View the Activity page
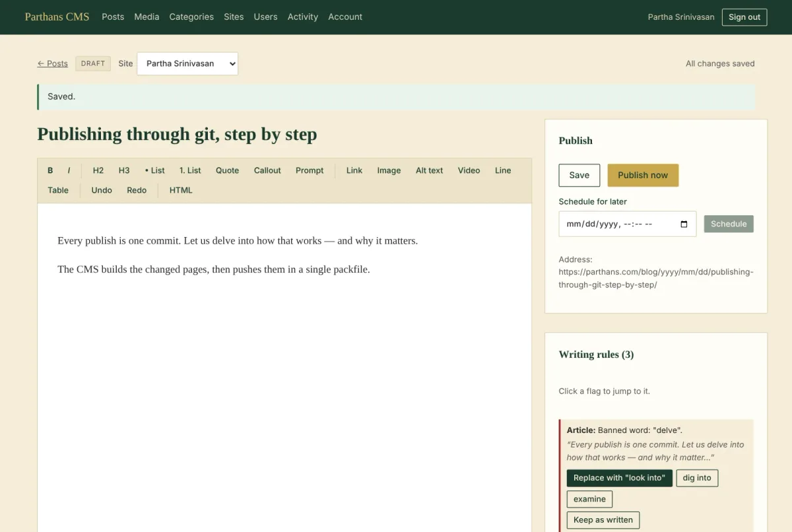The width and height of the screenshot is (792, 532). click(x=303, y=17)
